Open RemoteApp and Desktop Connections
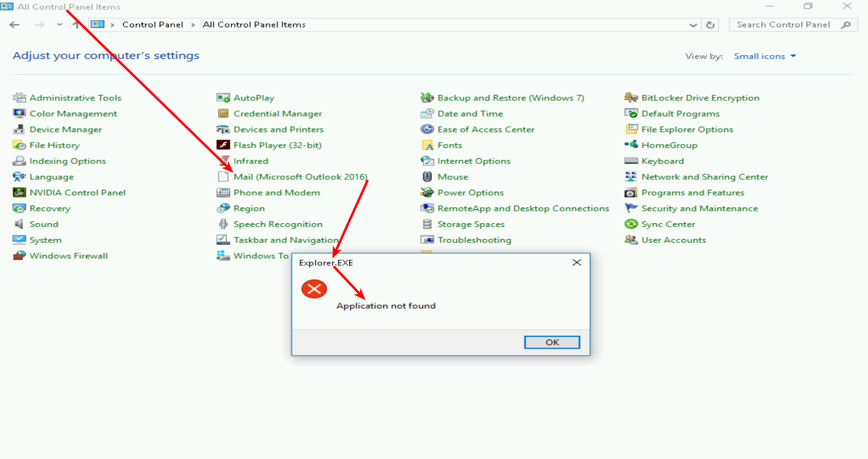 523,208
